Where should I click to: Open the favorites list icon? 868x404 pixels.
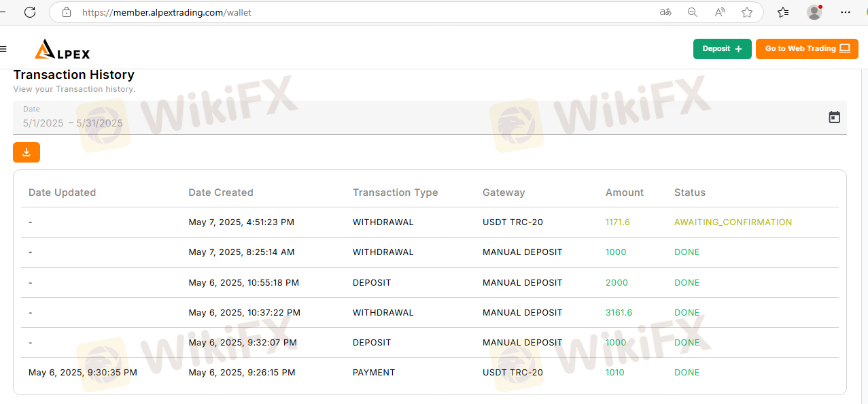(783, 12)
